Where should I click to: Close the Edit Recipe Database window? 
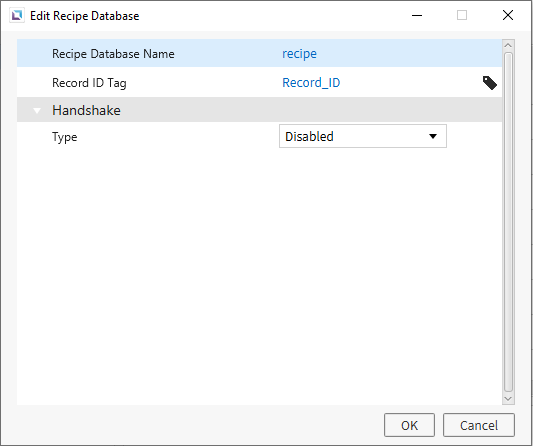508,15
